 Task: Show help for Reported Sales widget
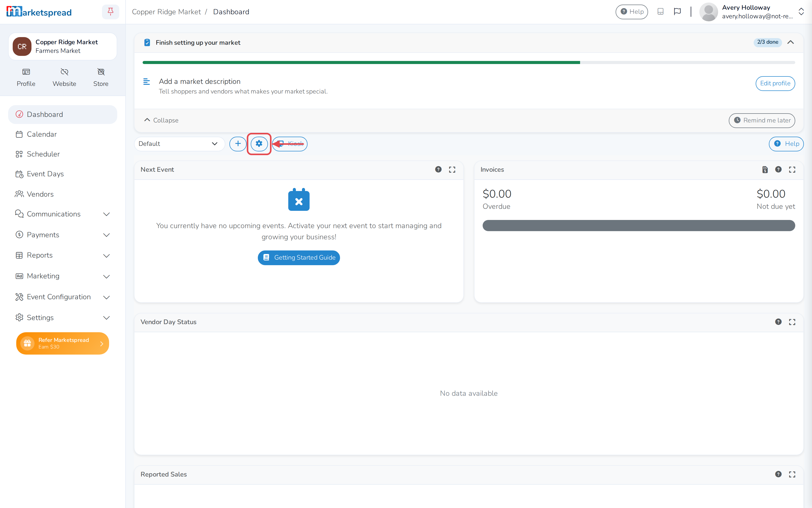pyautogui.click(x=779, y=474)
